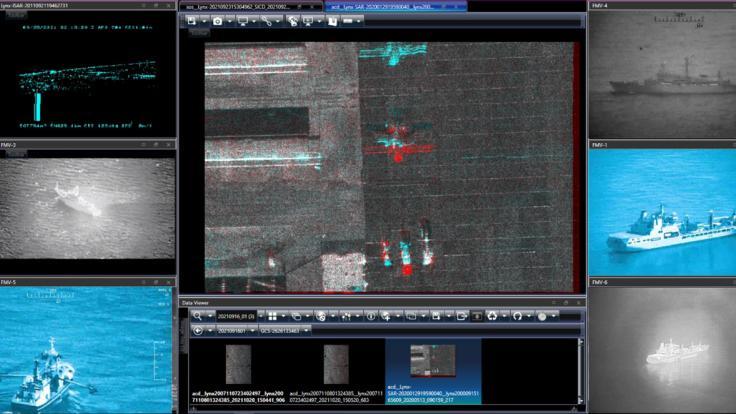Click the globe link icon in viewer toolbar

292,21
